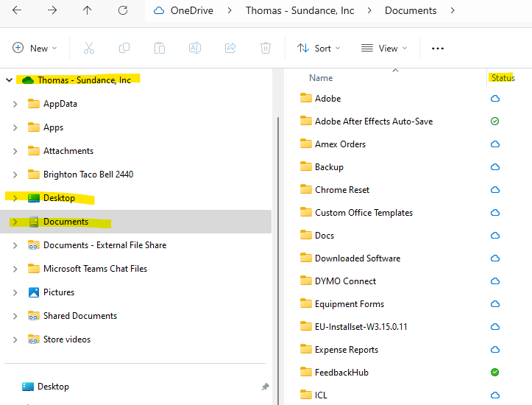
Task: Select the ICL folder
Action: (321, 395)
